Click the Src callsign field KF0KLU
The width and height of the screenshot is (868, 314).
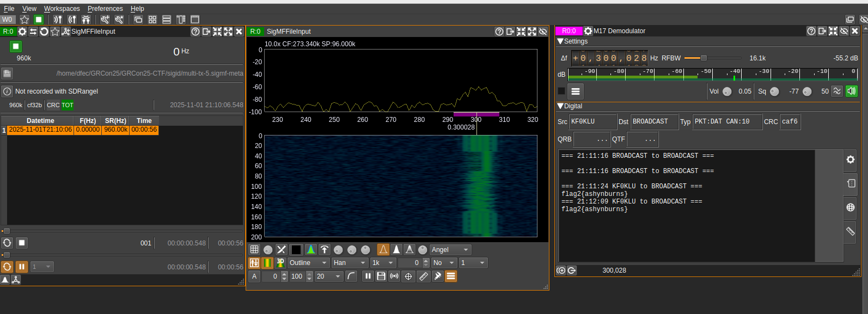[x=592, y=122]
